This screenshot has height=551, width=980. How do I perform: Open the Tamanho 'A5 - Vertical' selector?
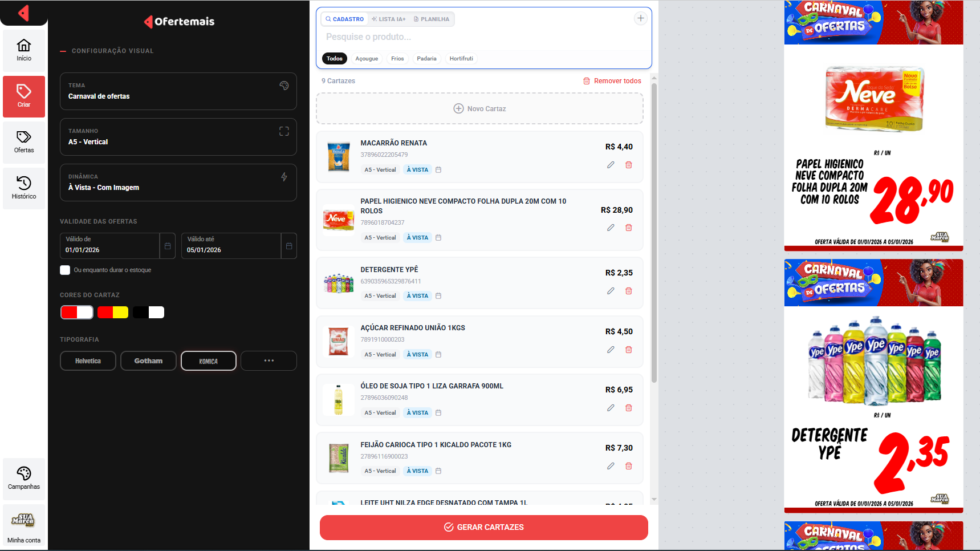pos(178,137)
